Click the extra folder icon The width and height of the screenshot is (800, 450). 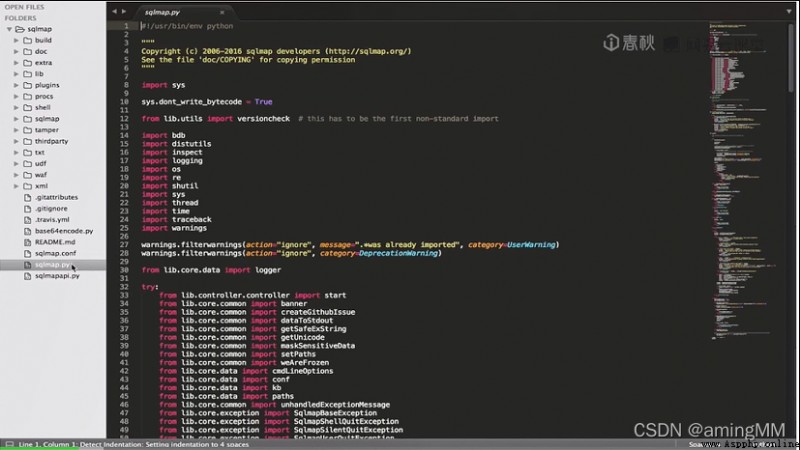tap(28, 63)
